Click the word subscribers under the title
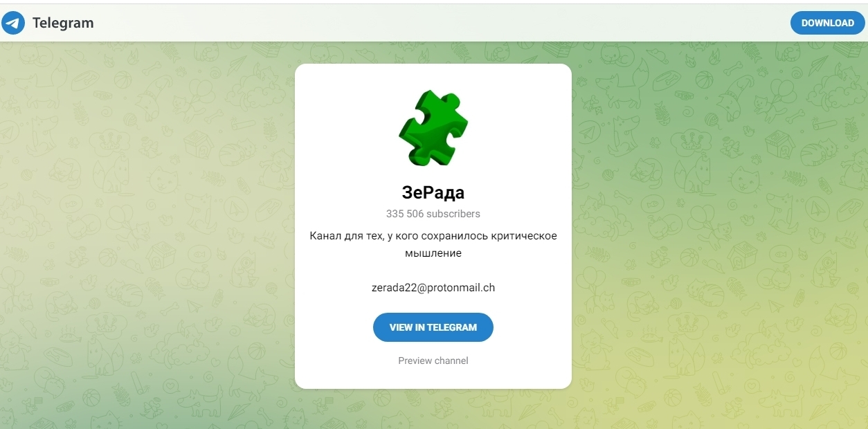The image size is (868, 429). 453,214
